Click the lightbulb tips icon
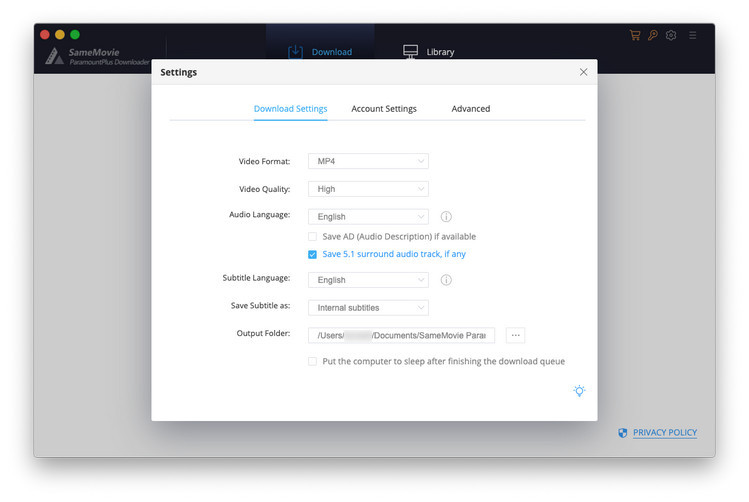749x502 pixels. [x=579, y=391]
